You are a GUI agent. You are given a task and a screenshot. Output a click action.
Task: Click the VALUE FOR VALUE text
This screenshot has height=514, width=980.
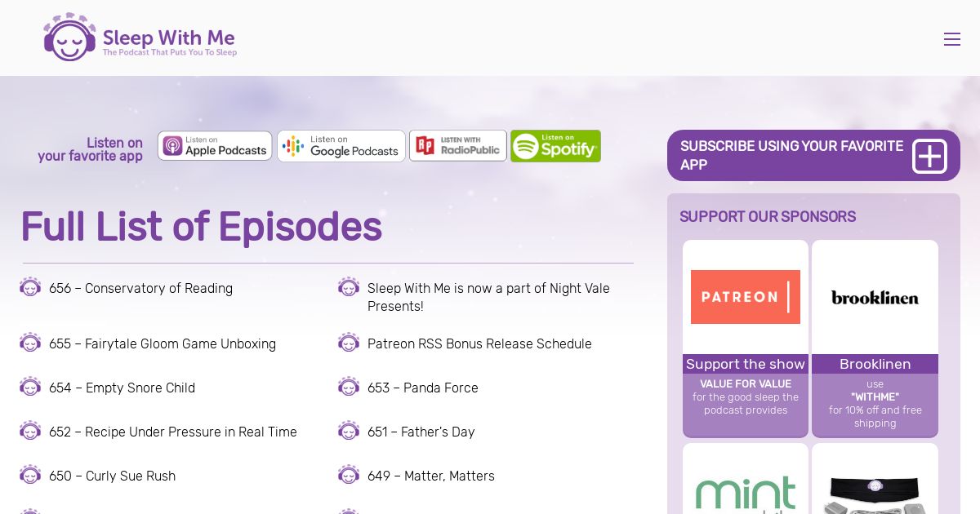[746, 384]
